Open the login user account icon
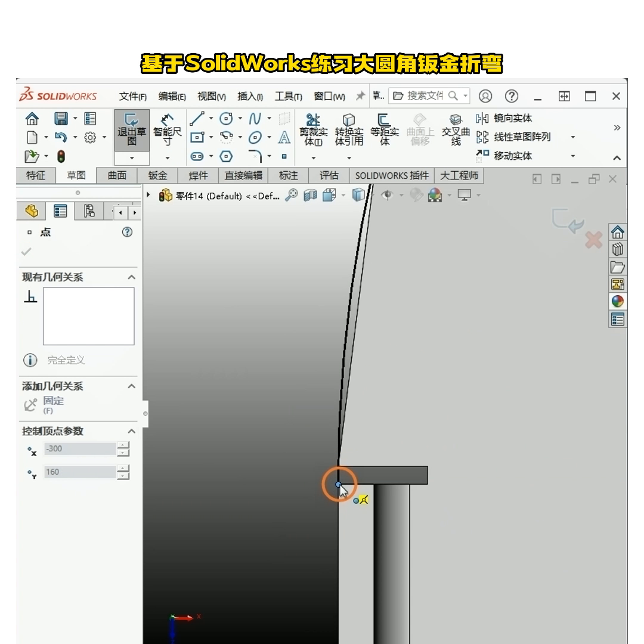The image size is (644, 644). tap(485, 96)
